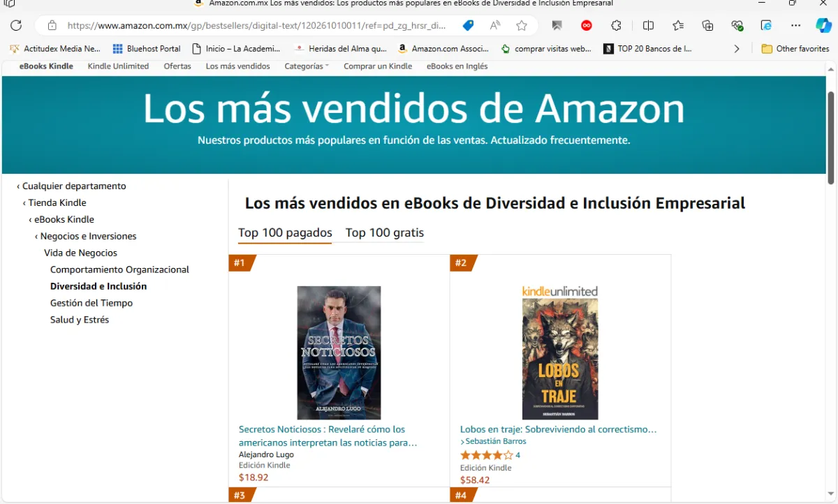The height and width of the screenshot is (504, 838).
Task: Select Top 100 pagados tab
Action: 285,232
